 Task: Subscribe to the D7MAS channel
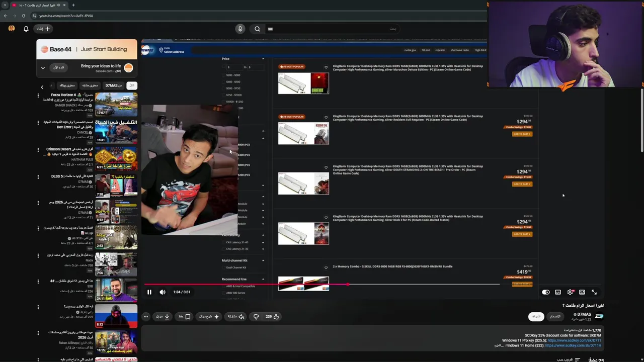click(x=536, y=316)
